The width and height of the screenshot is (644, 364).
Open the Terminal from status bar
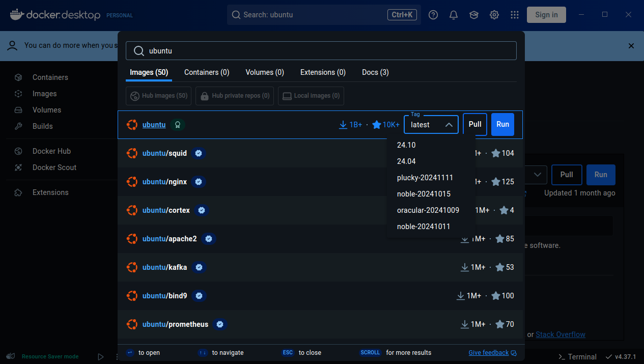tap(577, 357)
